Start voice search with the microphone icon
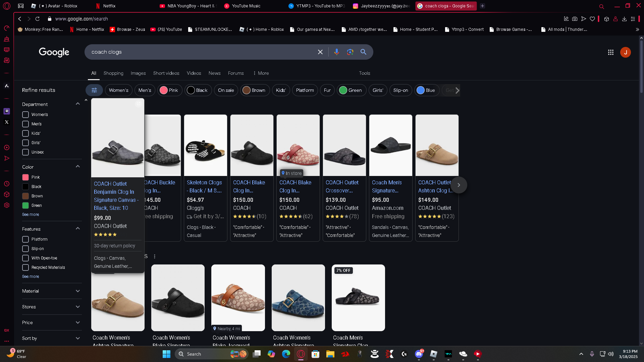644x362 pixels. point(336,52)
